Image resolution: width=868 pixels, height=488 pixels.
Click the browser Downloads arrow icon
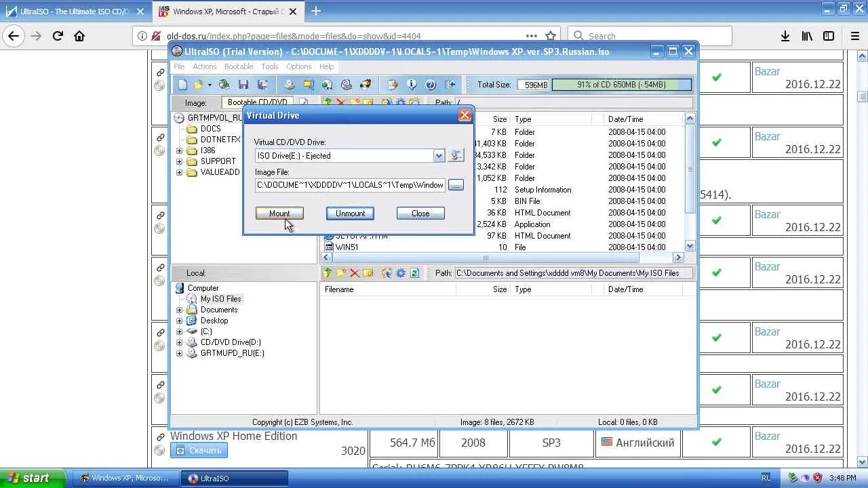click(785, 36)
